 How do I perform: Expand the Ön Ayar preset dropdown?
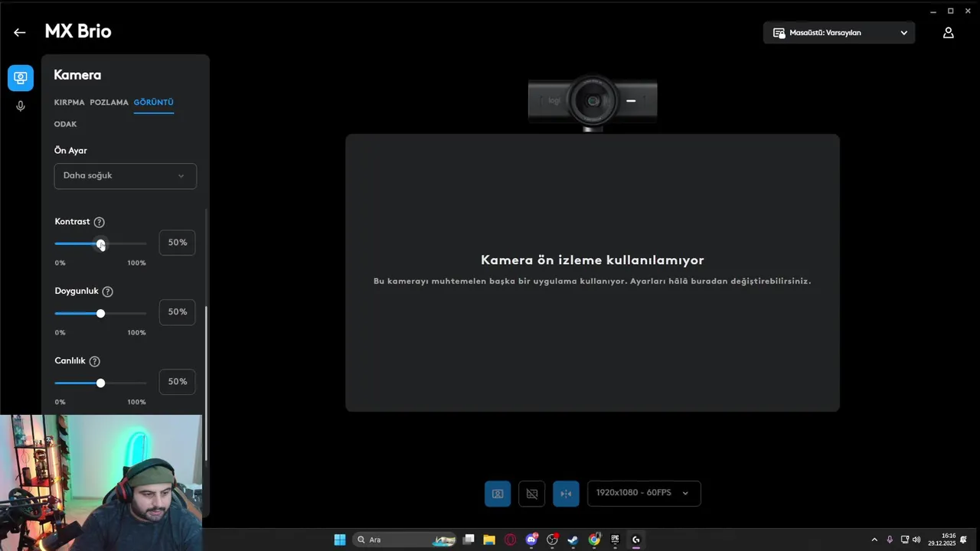[x=126, y=176]
